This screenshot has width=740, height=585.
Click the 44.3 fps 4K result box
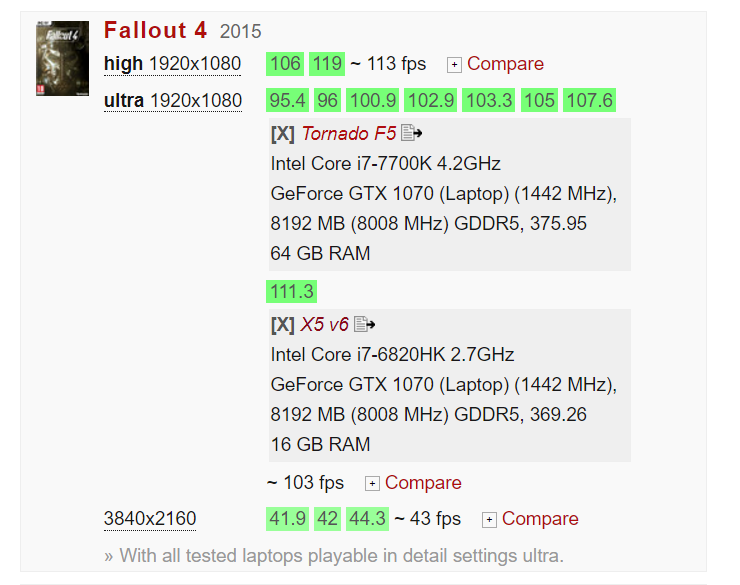click(x=367, y=518)
